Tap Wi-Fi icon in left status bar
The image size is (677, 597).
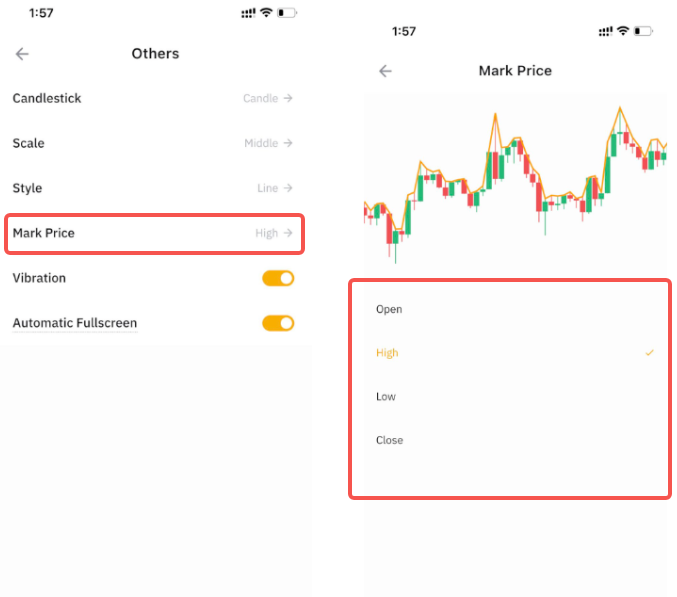(x=266, y=14)
